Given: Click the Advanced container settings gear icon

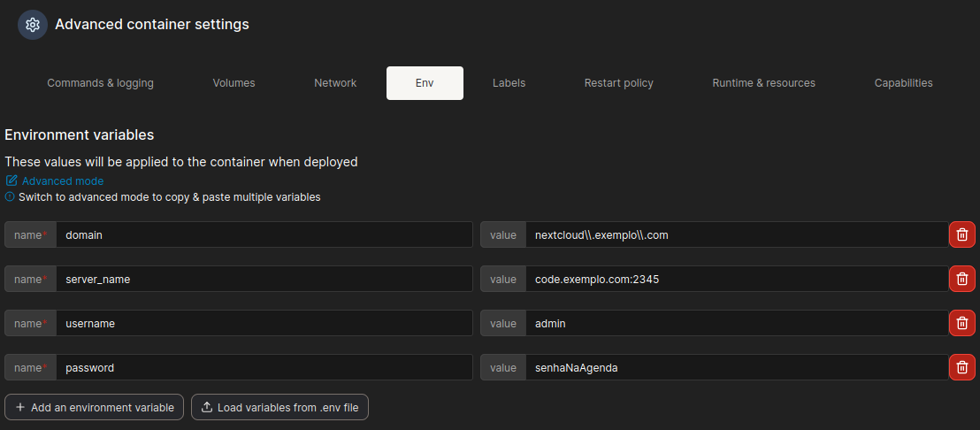Looking at the screenshot, I should click(33, 25).
